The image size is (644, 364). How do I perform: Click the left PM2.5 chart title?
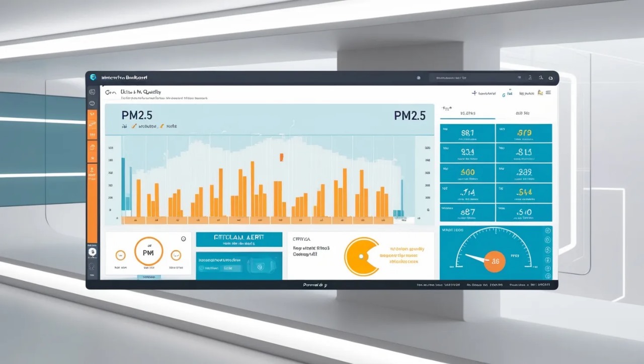coord(137,115)
